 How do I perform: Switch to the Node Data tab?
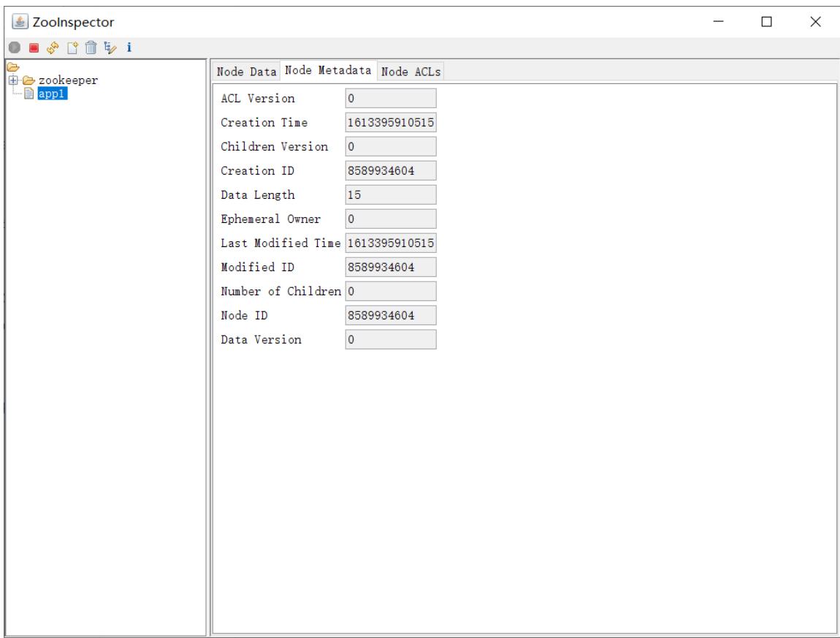(x=246, y=72)
